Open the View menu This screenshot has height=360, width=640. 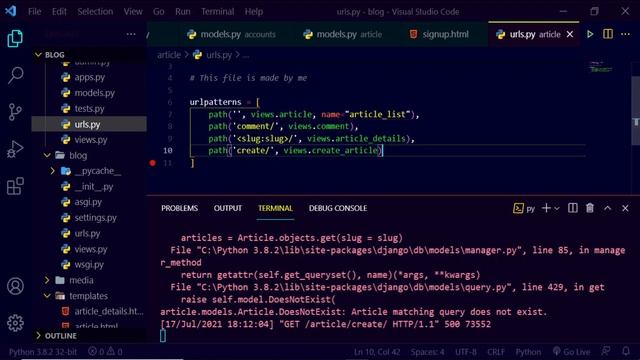click(x=133, y=11)
